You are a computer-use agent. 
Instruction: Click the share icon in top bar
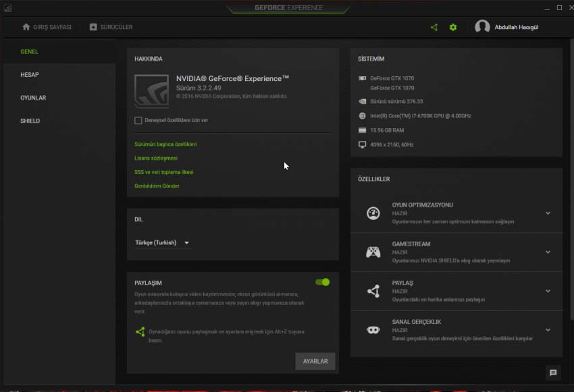tap(434, 27)
